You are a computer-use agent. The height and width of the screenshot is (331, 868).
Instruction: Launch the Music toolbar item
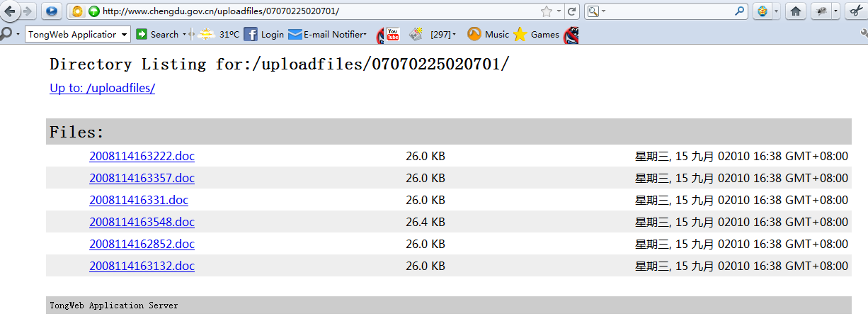(488, 34)
